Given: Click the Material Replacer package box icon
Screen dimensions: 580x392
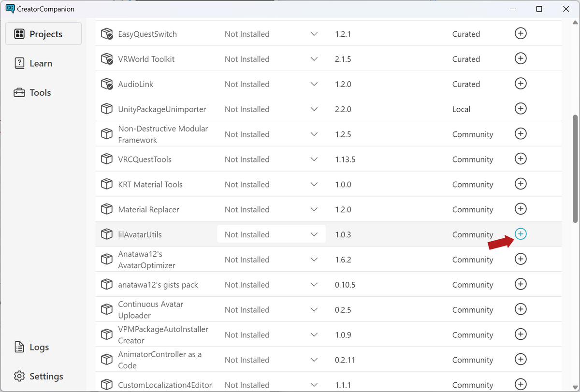Looking at the screenshot, I should (x=106, y=209).
